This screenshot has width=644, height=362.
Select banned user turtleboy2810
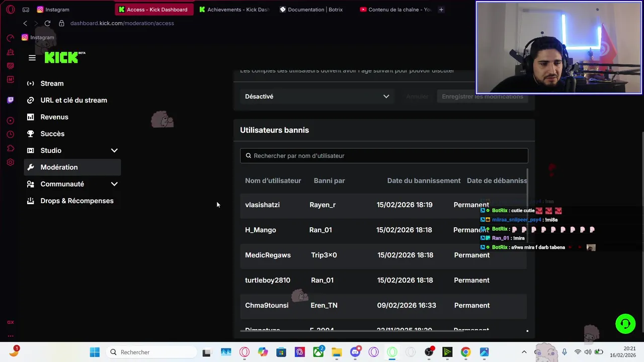pyautogui.click(x=268, y=280)
